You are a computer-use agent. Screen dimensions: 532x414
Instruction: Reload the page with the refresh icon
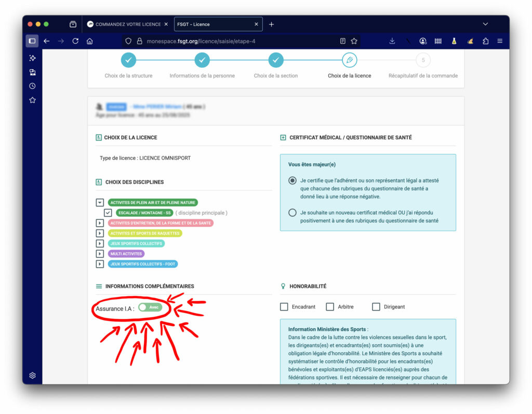tap(75, 41)
